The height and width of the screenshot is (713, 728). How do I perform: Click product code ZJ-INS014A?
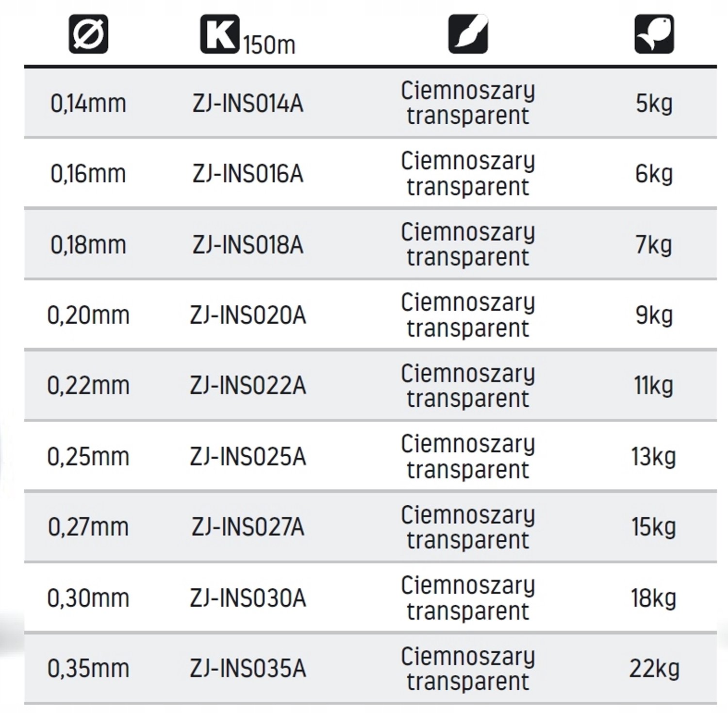tap(248, 103)
